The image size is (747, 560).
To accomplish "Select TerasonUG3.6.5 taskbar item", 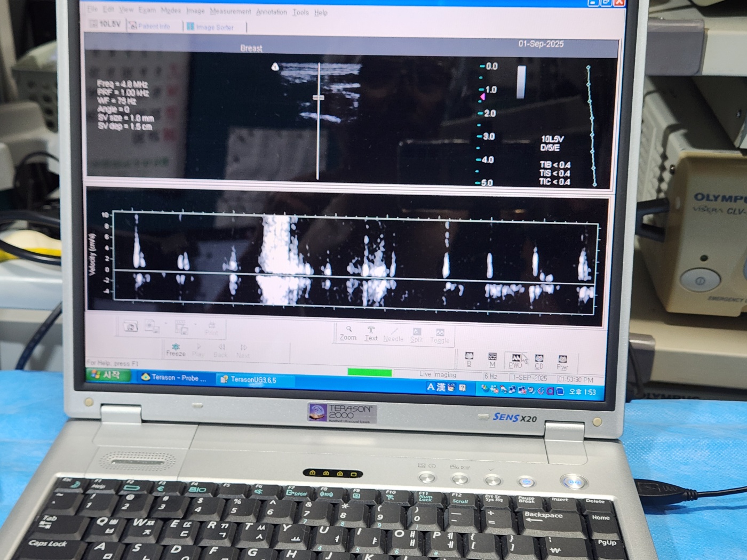I will coord(249,379).
